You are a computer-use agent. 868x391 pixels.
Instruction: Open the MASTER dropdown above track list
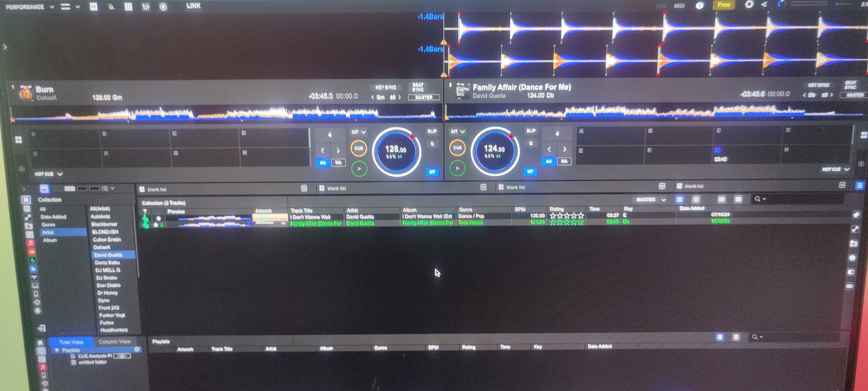click(x=650, y=200)
